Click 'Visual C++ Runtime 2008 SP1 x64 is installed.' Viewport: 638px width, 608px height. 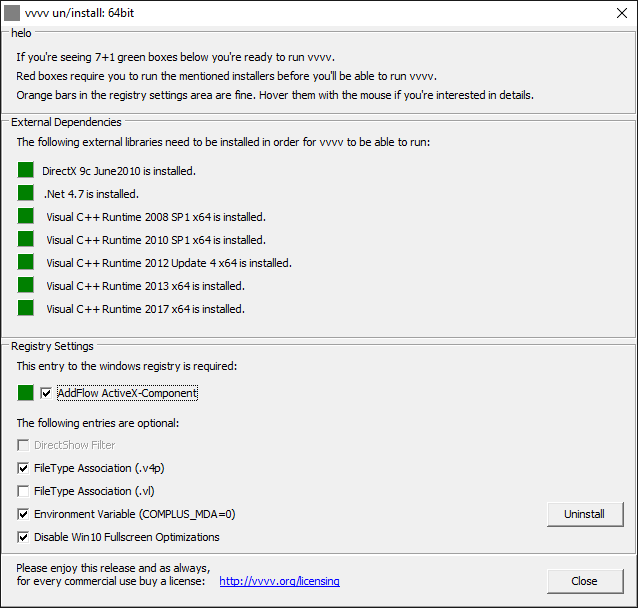(x=156, y=217)
